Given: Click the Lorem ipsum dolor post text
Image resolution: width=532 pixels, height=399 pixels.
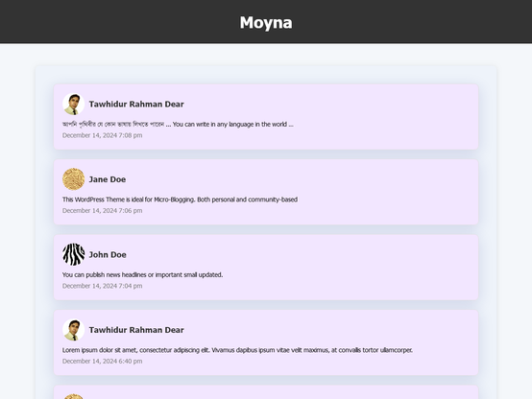Looking at the screenshot, I should (x=237, y=350).
